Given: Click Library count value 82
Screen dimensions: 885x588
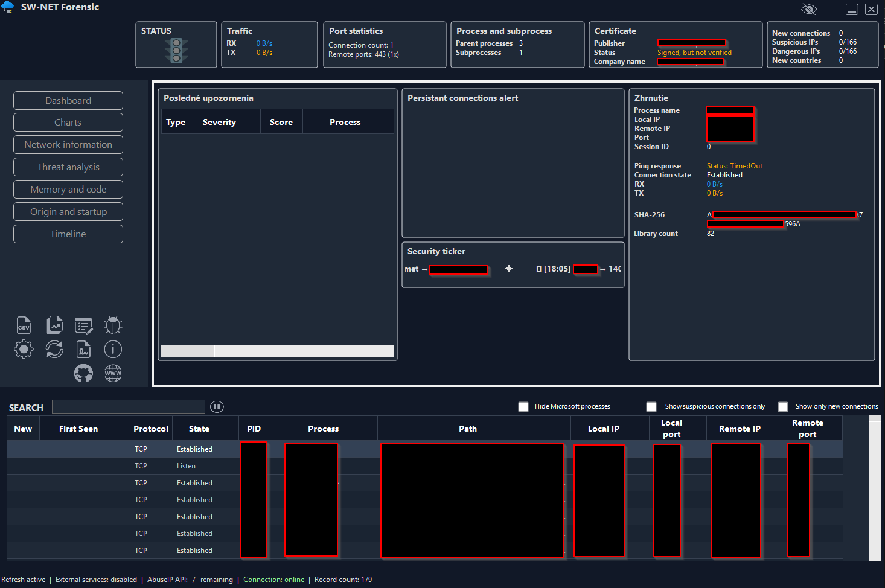Looking at the screenshot, I should pos(711,234).
